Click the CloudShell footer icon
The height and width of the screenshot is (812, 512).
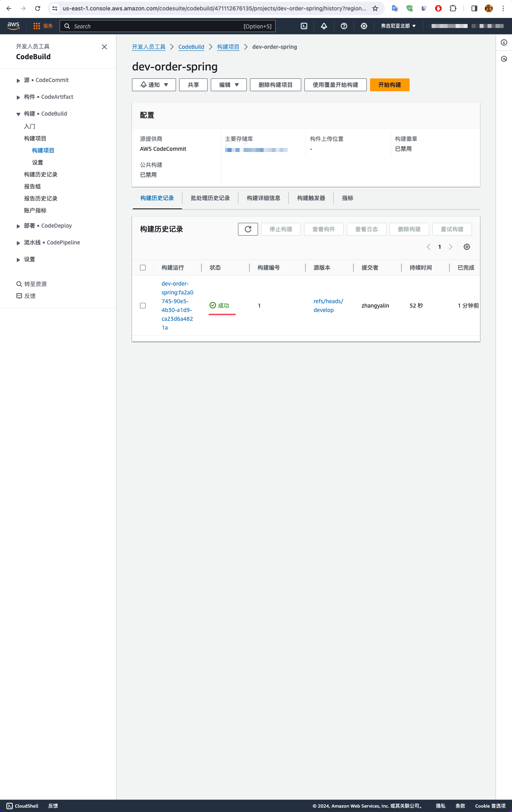point(10,806)
